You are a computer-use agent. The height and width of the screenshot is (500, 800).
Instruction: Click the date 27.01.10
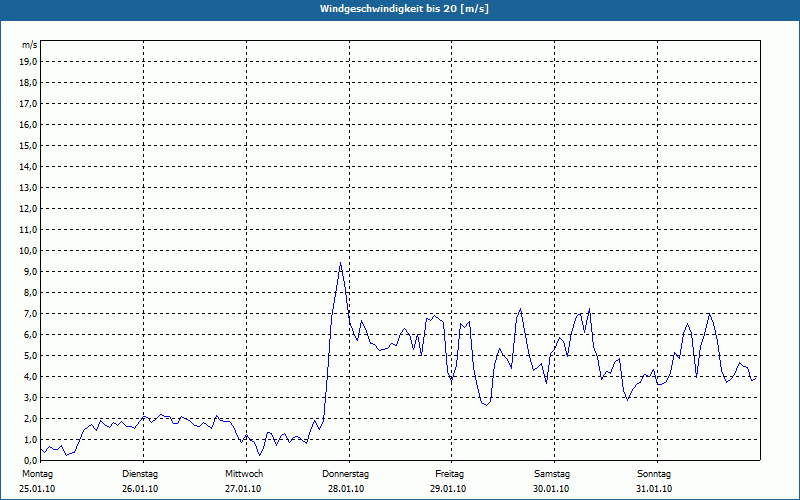point(243,489)
